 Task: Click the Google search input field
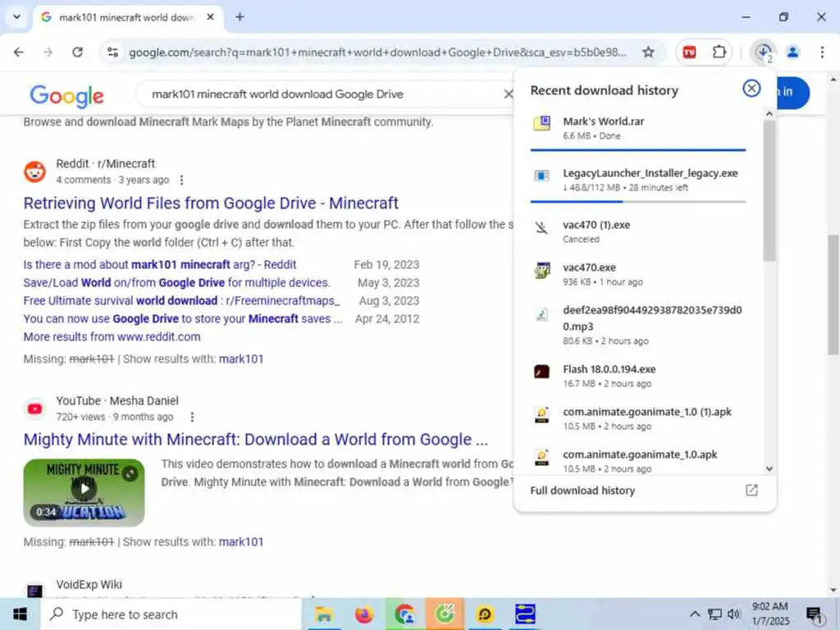(322, 94)
